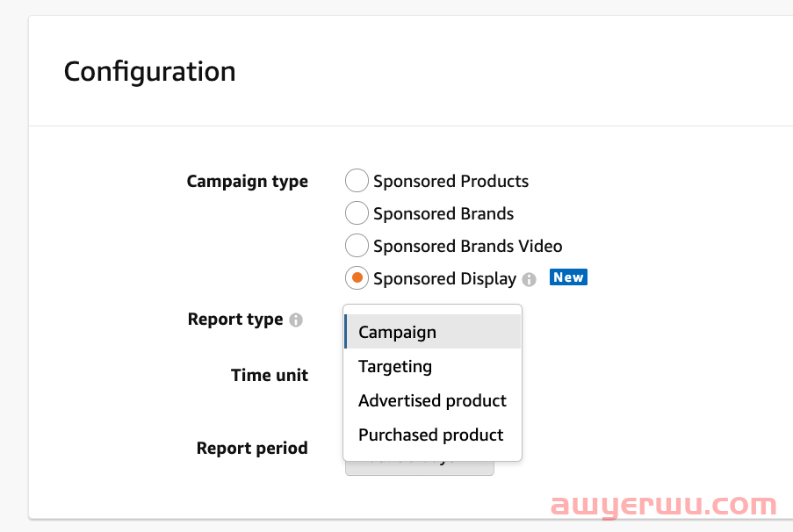
Task: Click the Report period field label
Action: pyautogui.click(x=252, y=448)
